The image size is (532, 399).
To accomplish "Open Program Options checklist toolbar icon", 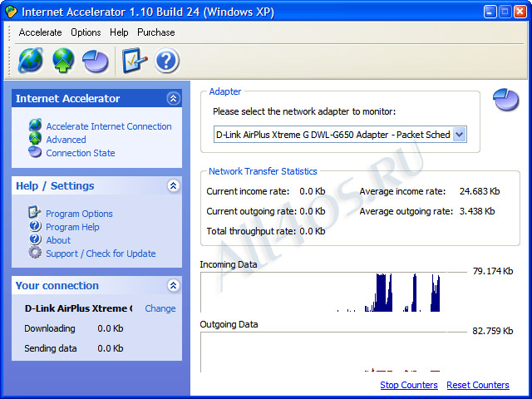I will pyautogui.click(x=135, y=61).
